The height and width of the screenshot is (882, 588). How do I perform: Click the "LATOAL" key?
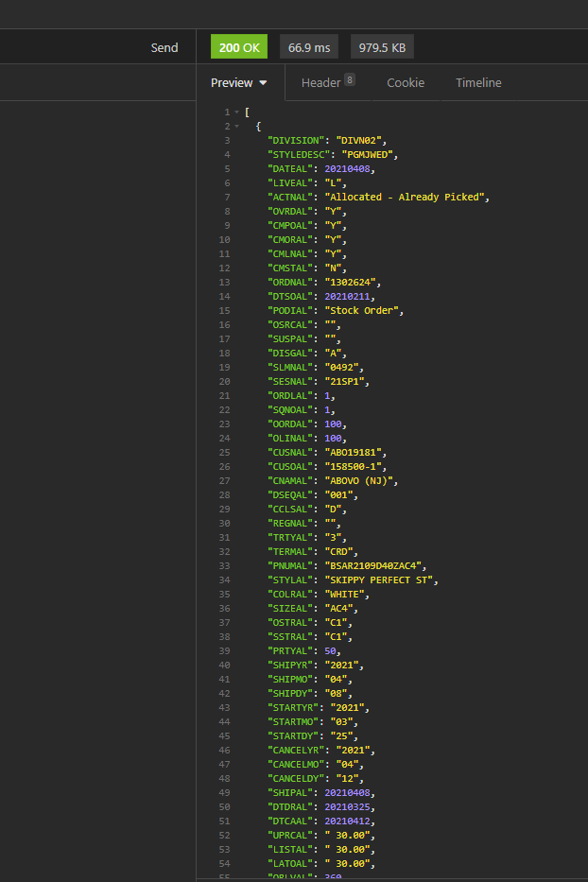[290, 863]
